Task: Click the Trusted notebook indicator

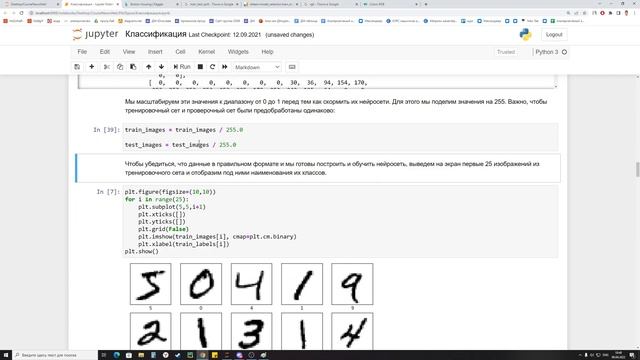Action: [506, 52]
